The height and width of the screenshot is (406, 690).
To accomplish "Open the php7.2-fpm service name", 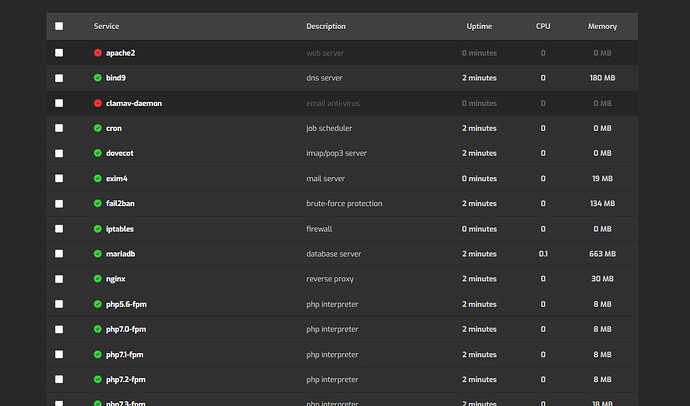I will click(126, 379).
